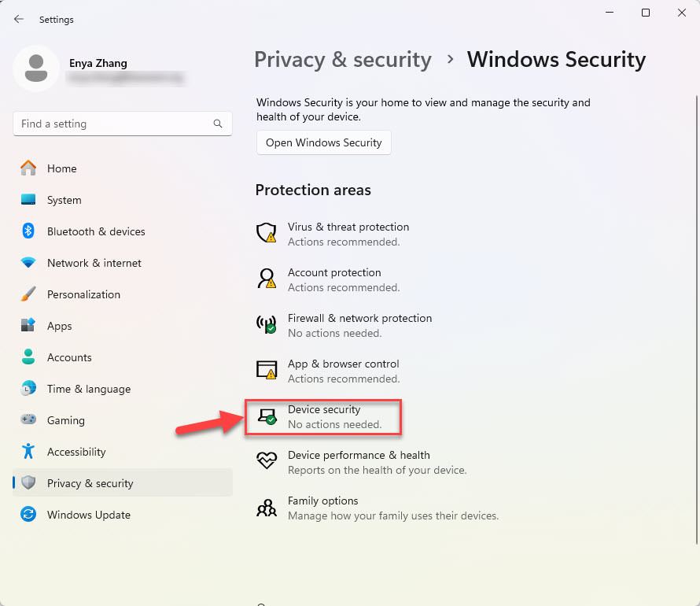Click the Account protection person icon
The width and height of the screenshot is (700, 606).
pos(267,279)
